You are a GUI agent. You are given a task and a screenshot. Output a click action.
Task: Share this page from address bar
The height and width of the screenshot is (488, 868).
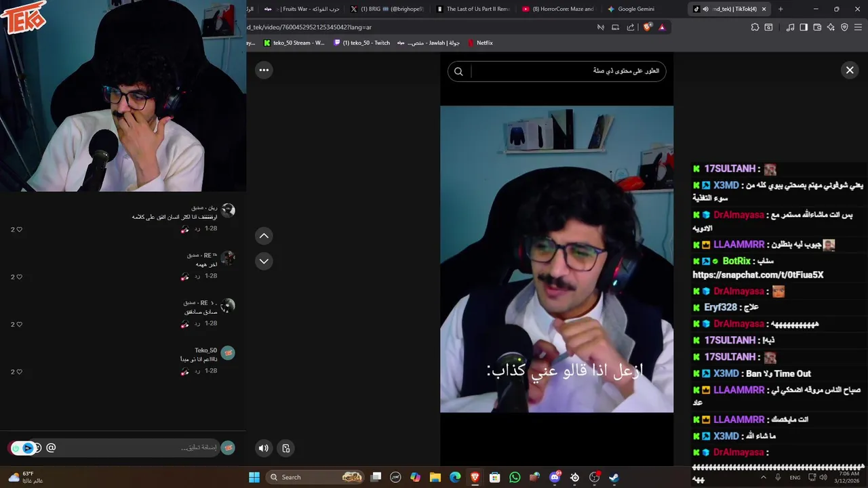[631, 27]
